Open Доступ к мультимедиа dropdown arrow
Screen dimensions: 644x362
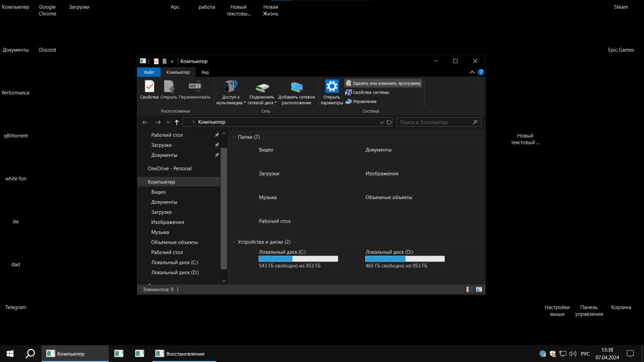coord(245,103)
